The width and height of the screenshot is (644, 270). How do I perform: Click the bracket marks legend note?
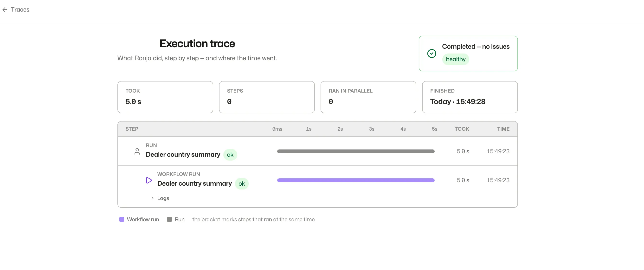click(x=253, y=219)
